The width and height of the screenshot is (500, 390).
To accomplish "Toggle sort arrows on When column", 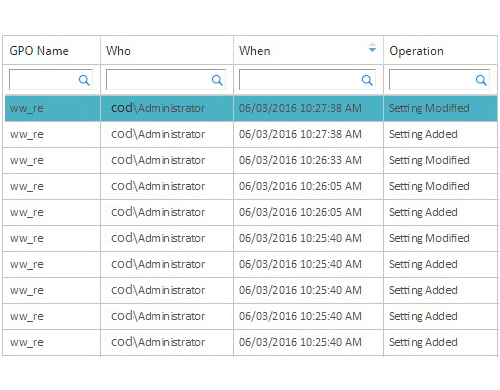I will coord(372,48).
